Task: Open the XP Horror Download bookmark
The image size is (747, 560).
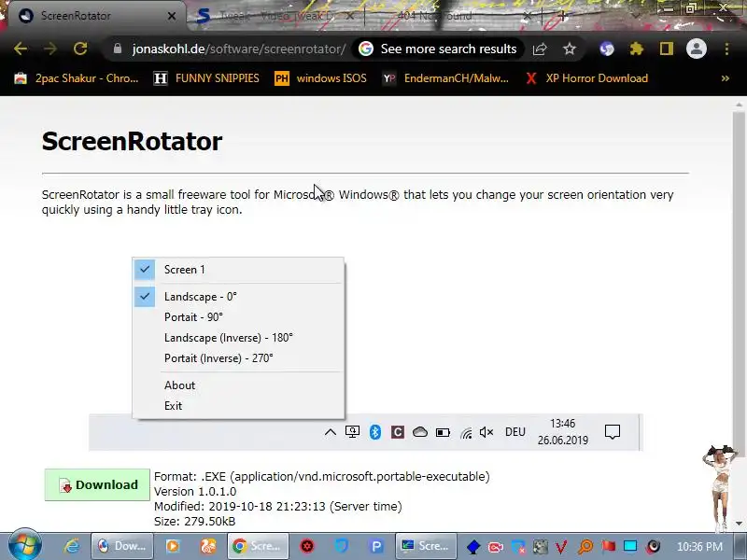Action: (x=586, y=78)
